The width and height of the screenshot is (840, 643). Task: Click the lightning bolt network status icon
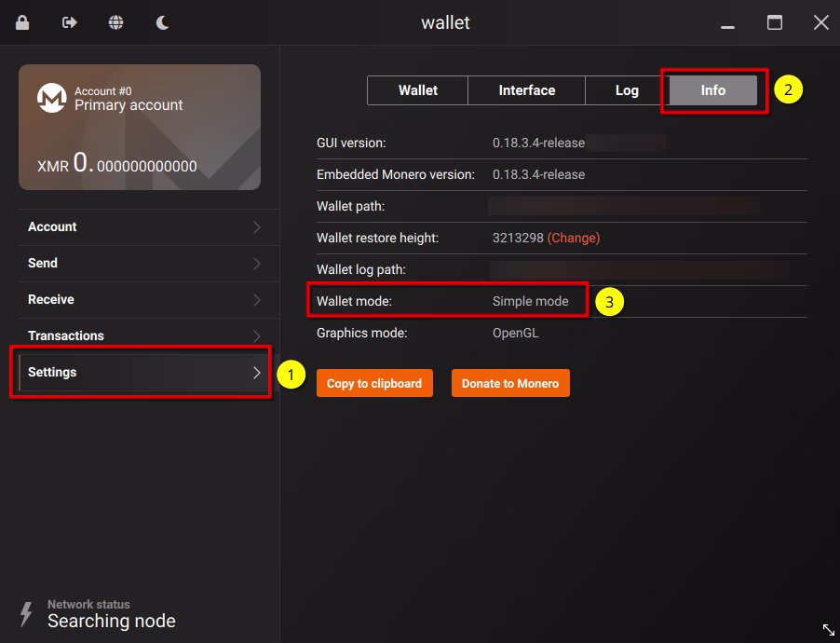(26, 613)
